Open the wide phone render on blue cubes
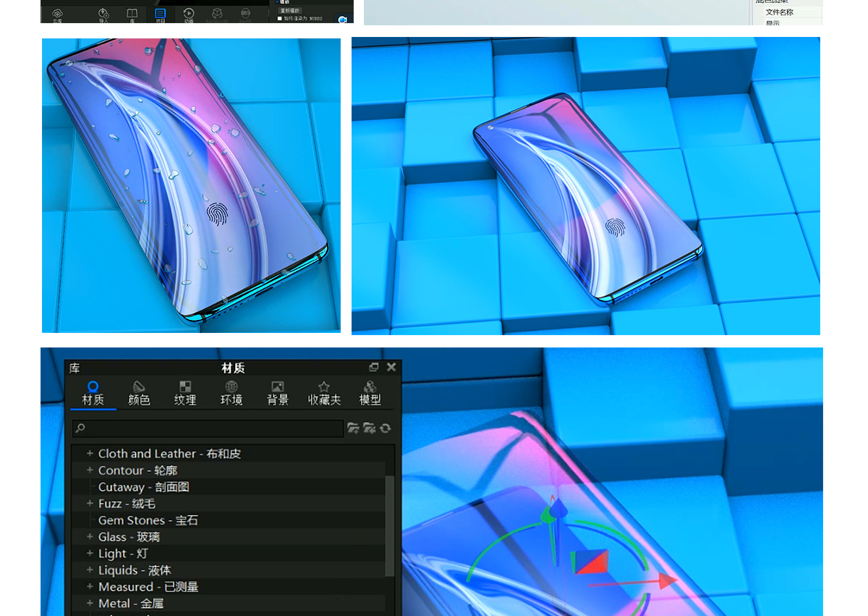The width and height of the screenshot is (868, 616). tap(586, 186)
